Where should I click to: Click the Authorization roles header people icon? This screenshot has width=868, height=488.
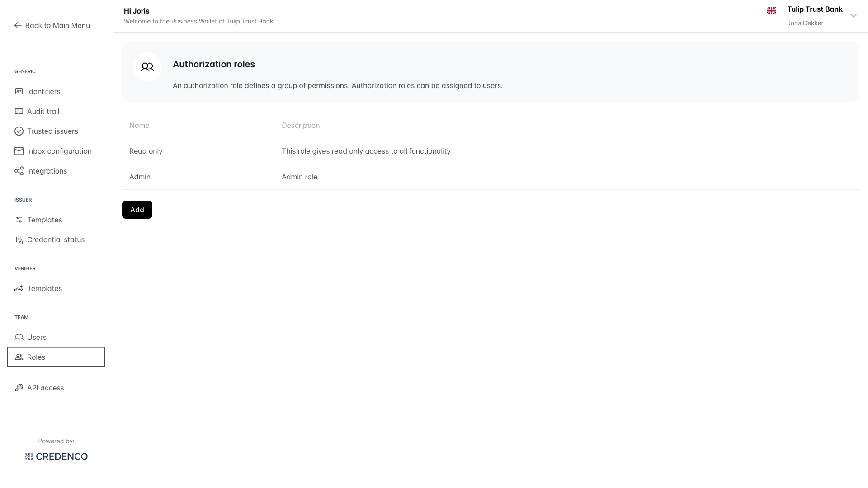147,67
